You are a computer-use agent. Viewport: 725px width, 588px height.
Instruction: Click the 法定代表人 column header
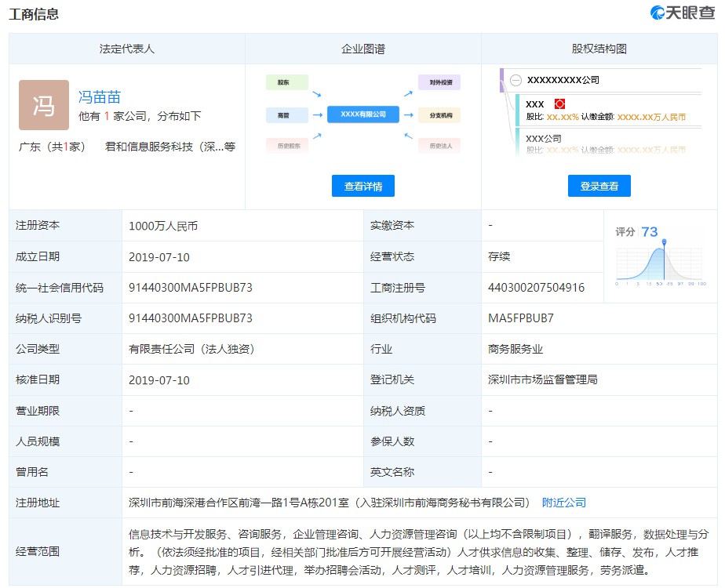click(126, 49)
